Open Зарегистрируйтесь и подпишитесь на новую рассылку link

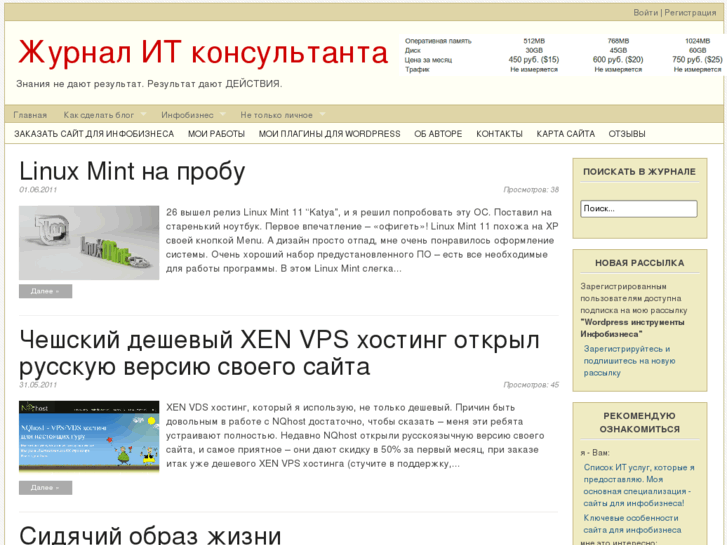(x=630, y=361)
